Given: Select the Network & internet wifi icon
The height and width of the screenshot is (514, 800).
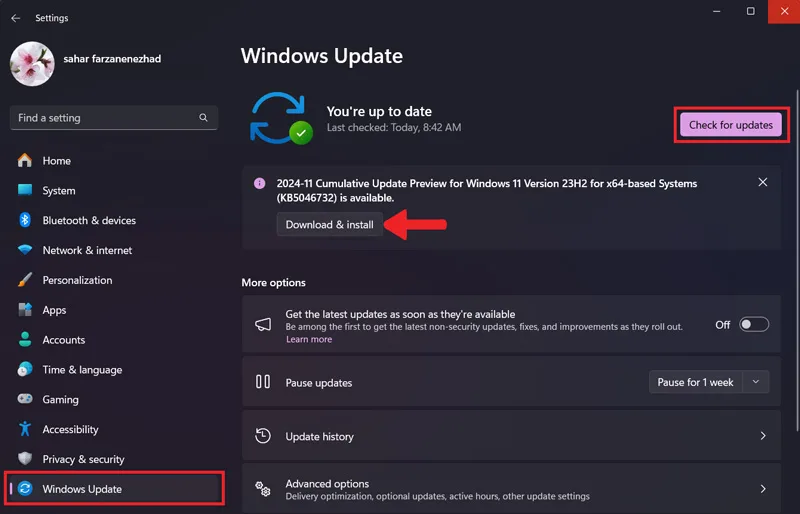Looking at the screenshot, I should coord(24,250).
